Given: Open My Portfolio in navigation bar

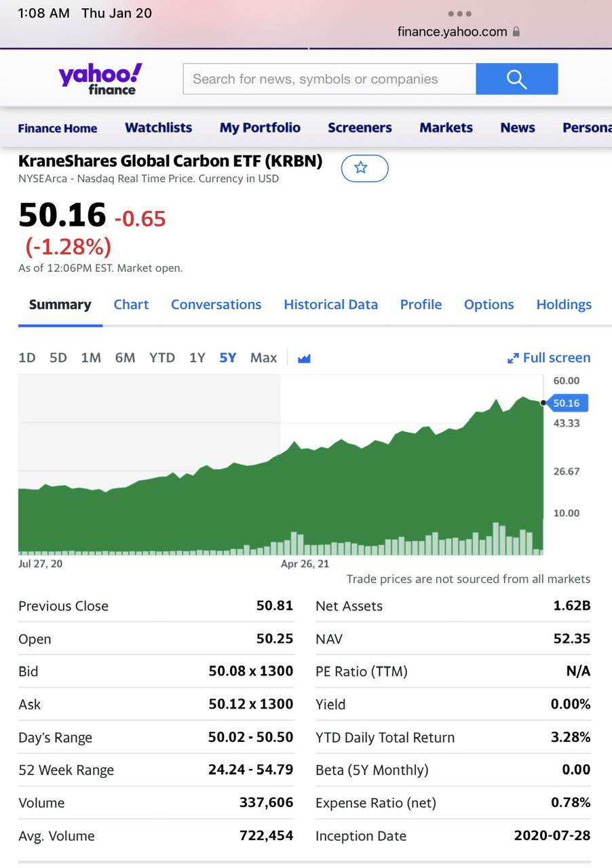Looking at the screenshot, I should pyautogui.click(x=260, y=128).
